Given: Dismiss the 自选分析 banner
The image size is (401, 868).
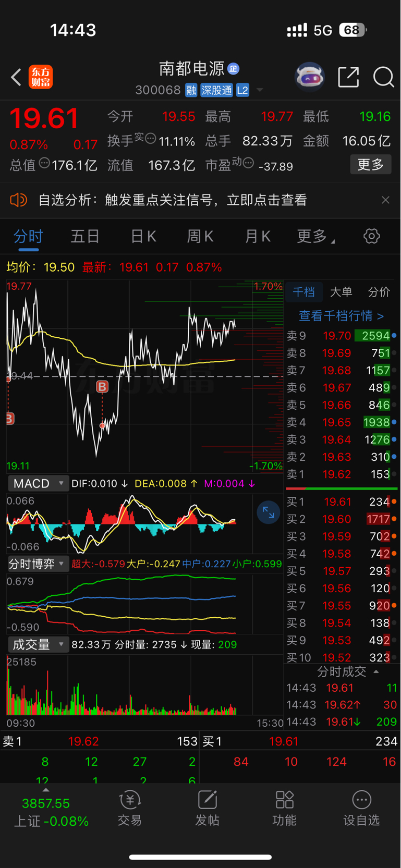Looking at the screenshot, I should point(385,200).
